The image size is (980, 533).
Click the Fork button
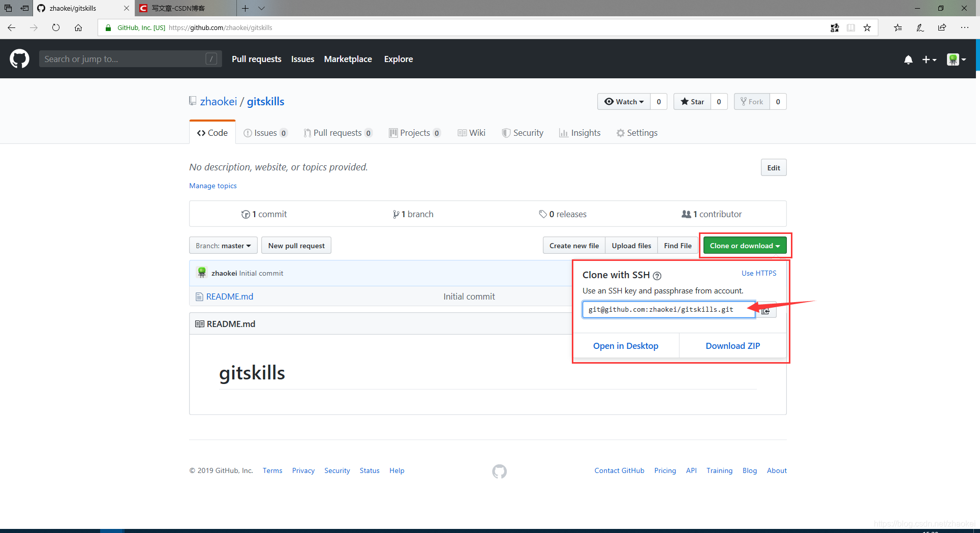click(752, 102)
